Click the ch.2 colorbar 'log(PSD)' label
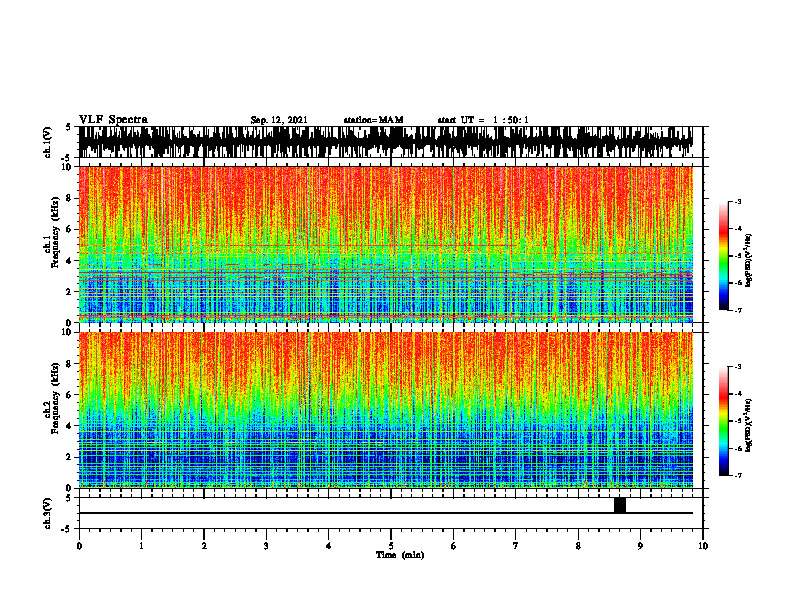The height and width of the screenshot is (612, 792). 749,425
